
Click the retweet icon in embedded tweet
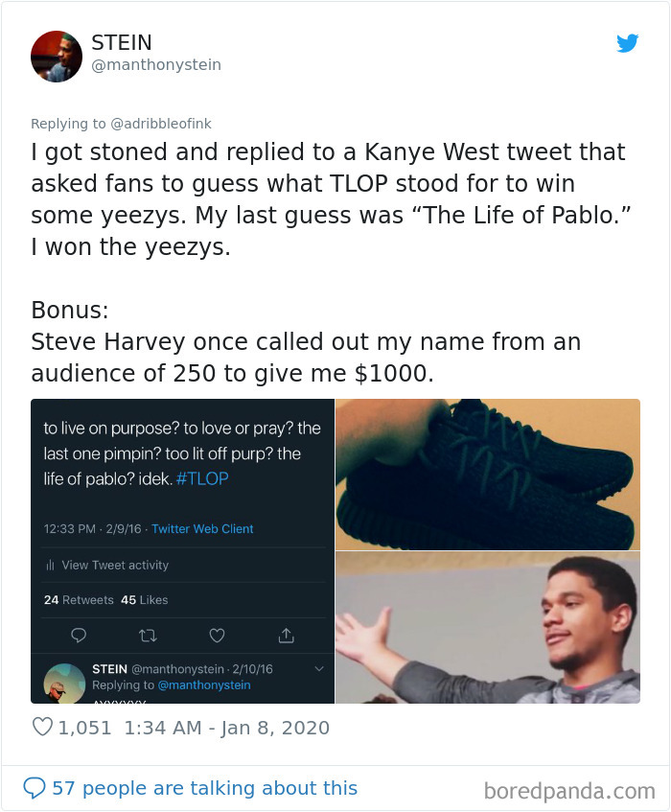point(148,635)
